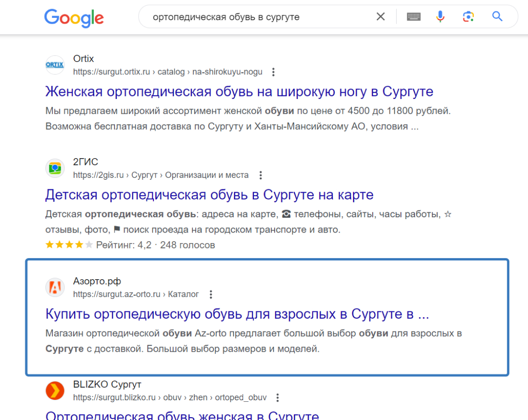The image size is (528, 420).
Task: Open three-dot menu for the Ortix result
Action: 273,72
